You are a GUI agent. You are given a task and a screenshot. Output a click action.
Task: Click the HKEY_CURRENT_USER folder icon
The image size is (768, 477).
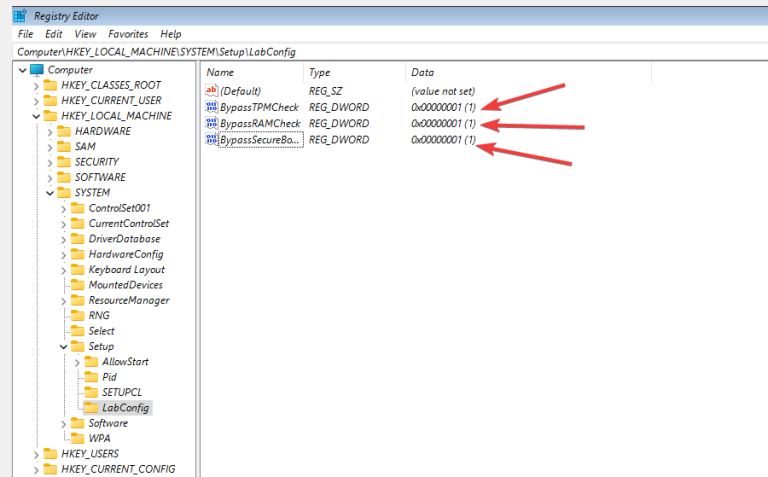[50, 101]
